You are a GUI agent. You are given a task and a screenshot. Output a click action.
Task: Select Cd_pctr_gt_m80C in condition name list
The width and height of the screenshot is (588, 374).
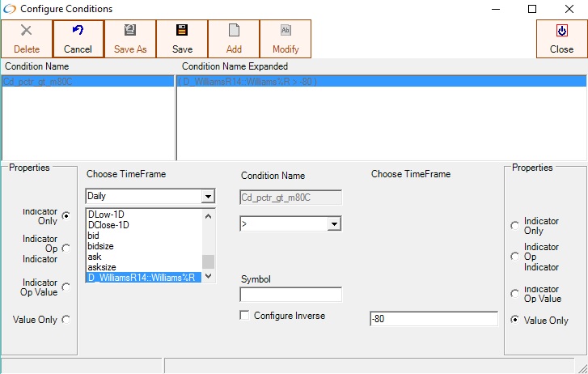point(38,82)
